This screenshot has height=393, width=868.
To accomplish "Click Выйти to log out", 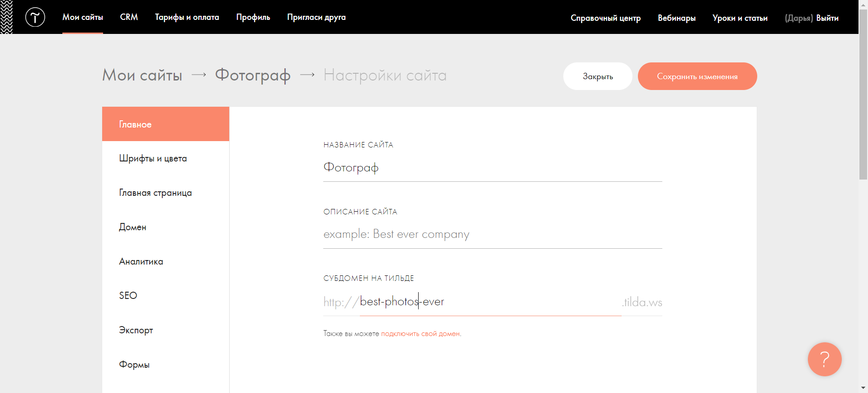I will (827, 18).
